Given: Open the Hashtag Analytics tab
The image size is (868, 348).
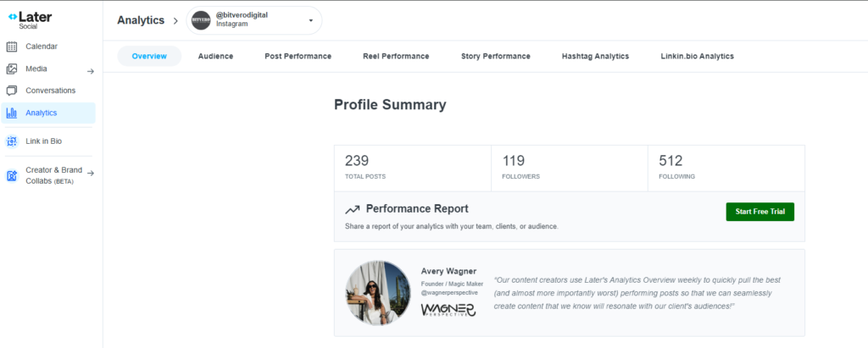Looking at the screenshot, I should coord(595,56).
